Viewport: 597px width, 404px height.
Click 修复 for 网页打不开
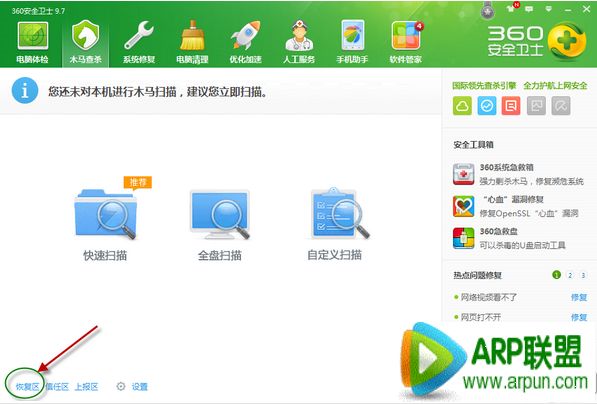[x=579, y=317]
